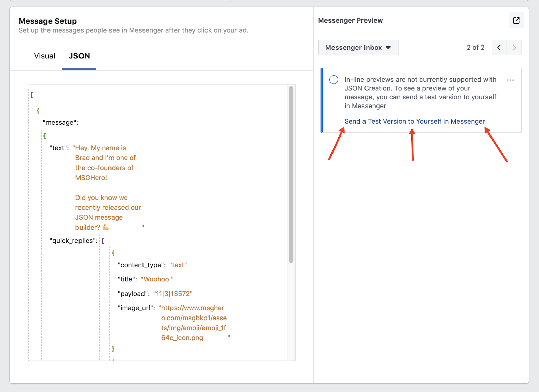The image size is (539, 392).
Task: Click the "message" key in the JSON editor
Action: (61, 123)
